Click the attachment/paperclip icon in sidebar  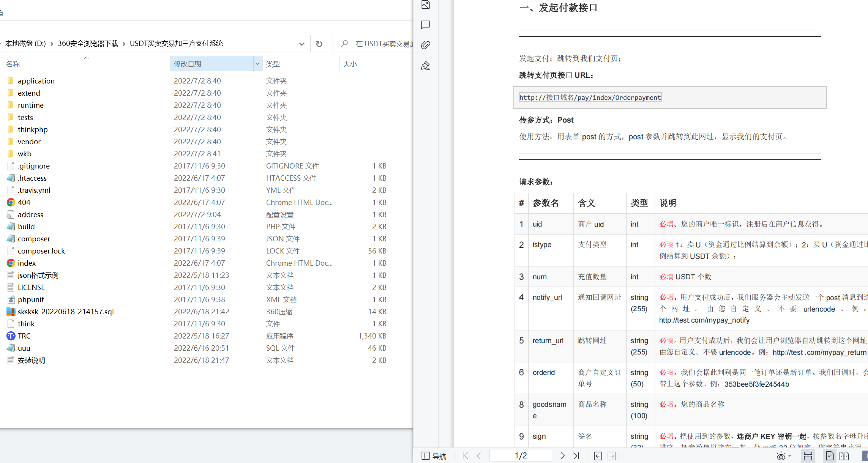[x=425, y=45]
